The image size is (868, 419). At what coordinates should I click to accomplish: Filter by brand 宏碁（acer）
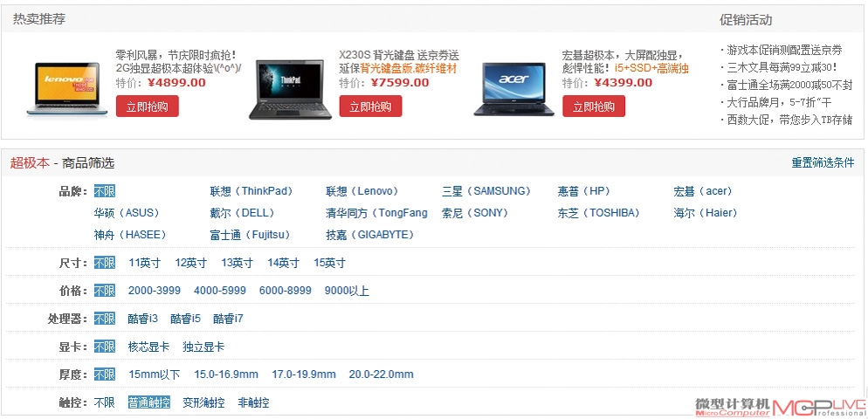coord(703,191)
